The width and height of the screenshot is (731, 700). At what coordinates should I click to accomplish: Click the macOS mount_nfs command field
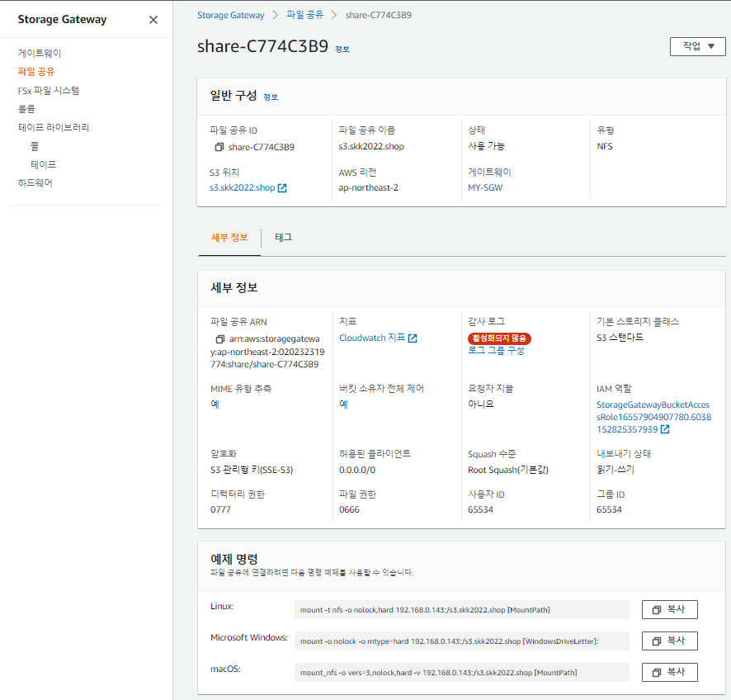coord(461,672)
